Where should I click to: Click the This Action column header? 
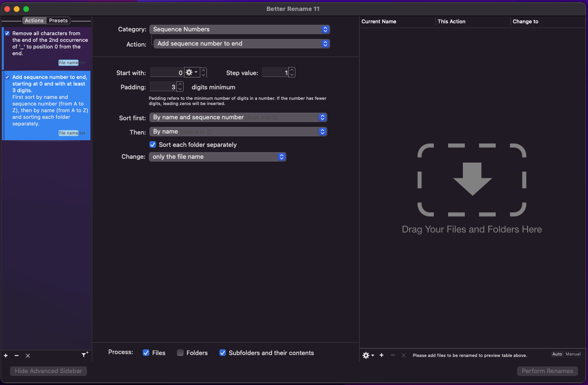tap(473, 21)
